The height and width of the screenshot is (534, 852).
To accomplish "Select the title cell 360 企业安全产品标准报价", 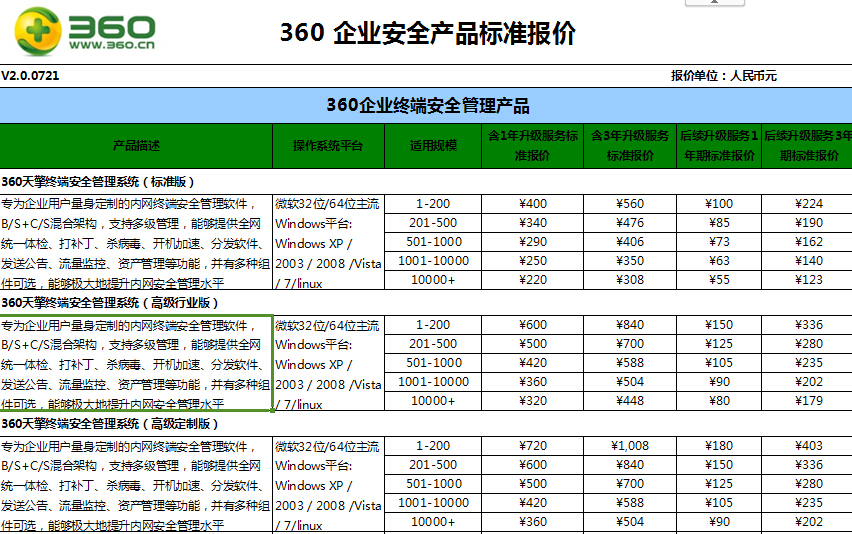I will pyautogui.click(x=427, y=33).
